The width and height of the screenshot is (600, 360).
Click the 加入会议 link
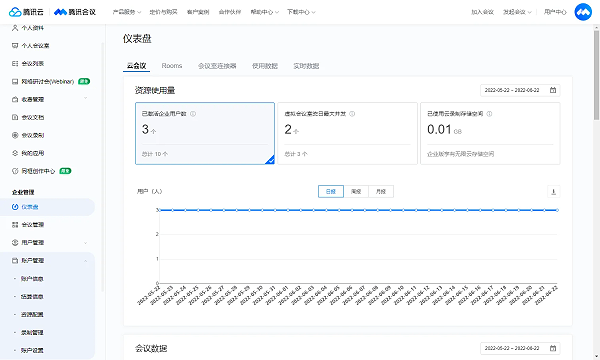[x=483, y=12]
